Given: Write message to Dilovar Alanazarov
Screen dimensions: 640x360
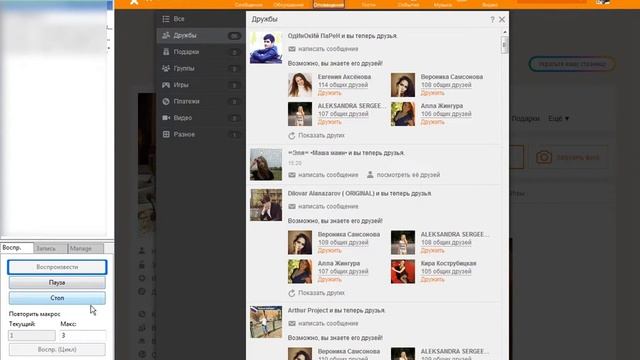Looking at the screenshot, I should (328, 207).
